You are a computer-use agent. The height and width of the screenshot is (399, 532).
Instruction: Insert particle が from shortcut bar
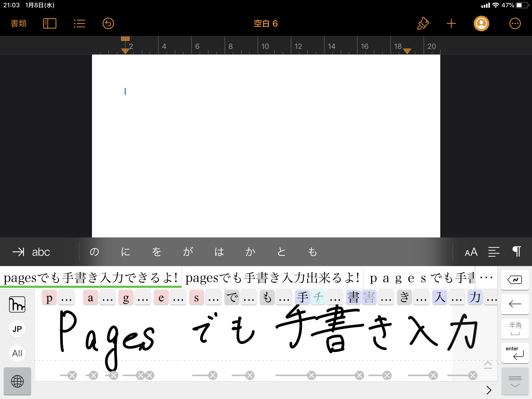click(188, 252)
